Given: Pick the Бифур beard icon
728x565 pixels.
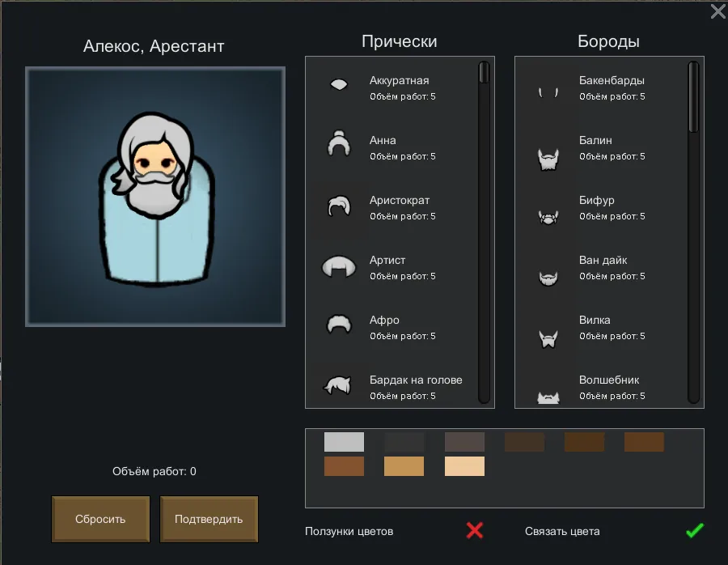Looking at the screenshot, I should [x=548, y=217].
